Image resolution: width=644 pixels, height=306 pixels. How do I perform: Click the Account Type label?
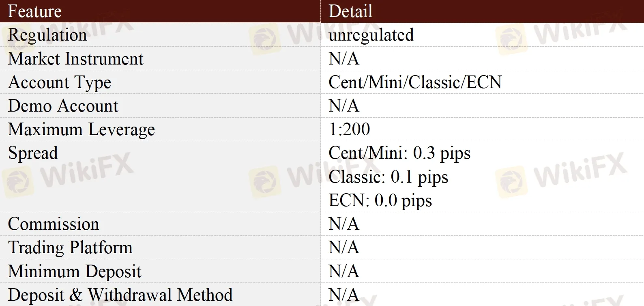[60, 82]
